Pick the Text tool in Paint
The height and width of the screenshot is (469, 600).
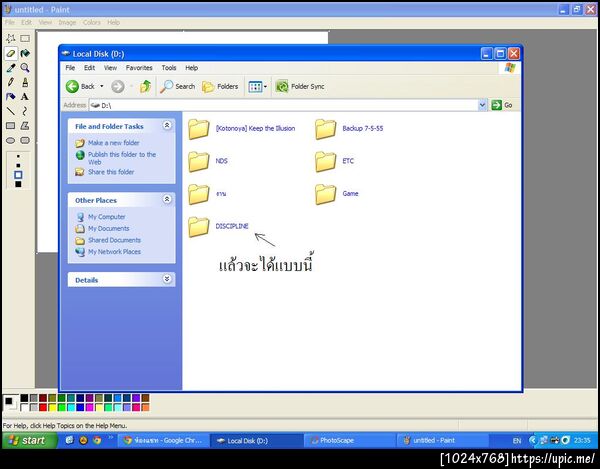[x=25, y=96]
